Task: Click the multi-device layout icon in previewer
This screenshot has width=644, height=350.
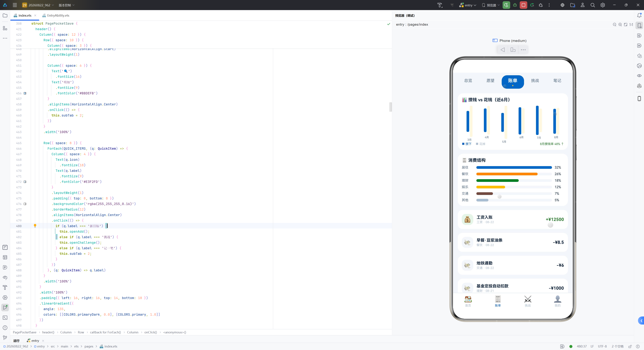Action: (513, 50)
